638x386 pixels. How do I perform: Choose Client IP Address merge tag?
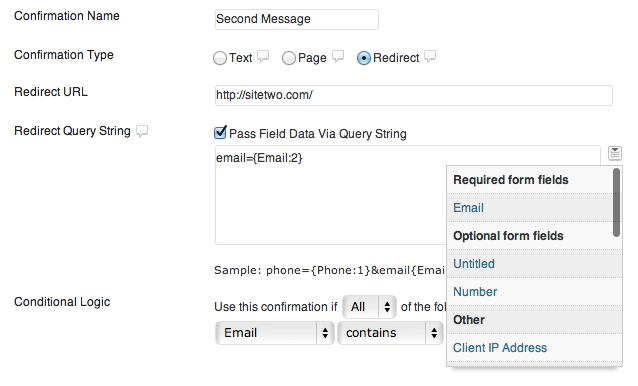pyautogui.click(x=500, y=348)
